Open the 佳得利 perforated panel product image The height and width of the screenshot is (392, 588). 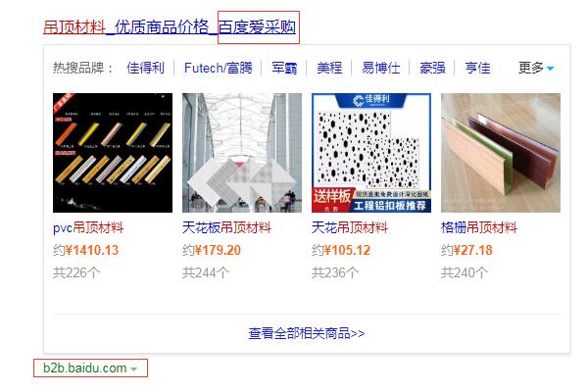tap(371, 153)
